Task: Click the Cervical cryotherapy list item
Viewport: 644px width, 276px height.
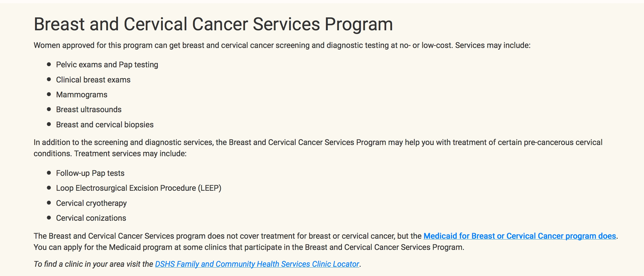Action: 91,203
